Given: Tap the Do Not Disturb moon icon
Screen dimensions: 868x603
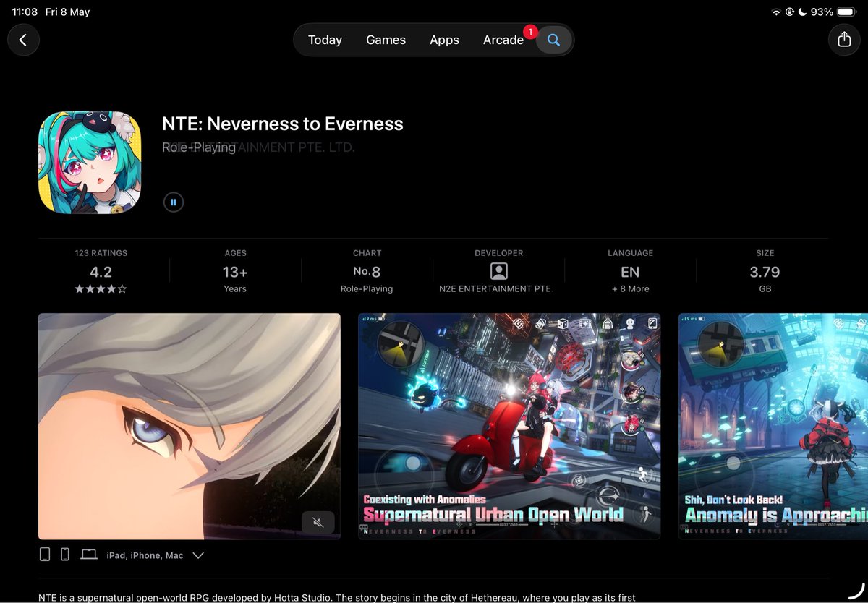Looking at the screenshot, I should 802,12.
